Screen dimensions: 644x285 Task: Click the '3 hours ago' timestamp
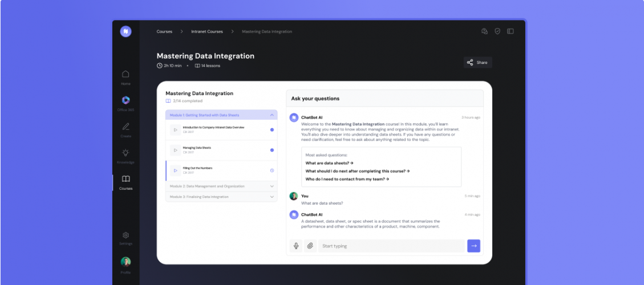click(471, 117)
